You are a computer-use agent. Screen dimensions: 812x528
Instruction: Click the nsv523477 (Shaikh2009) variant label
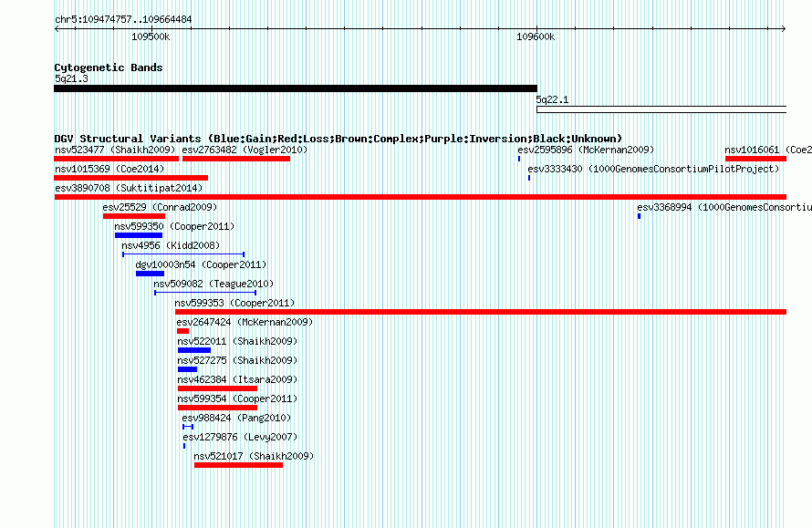tap(116, 150)
